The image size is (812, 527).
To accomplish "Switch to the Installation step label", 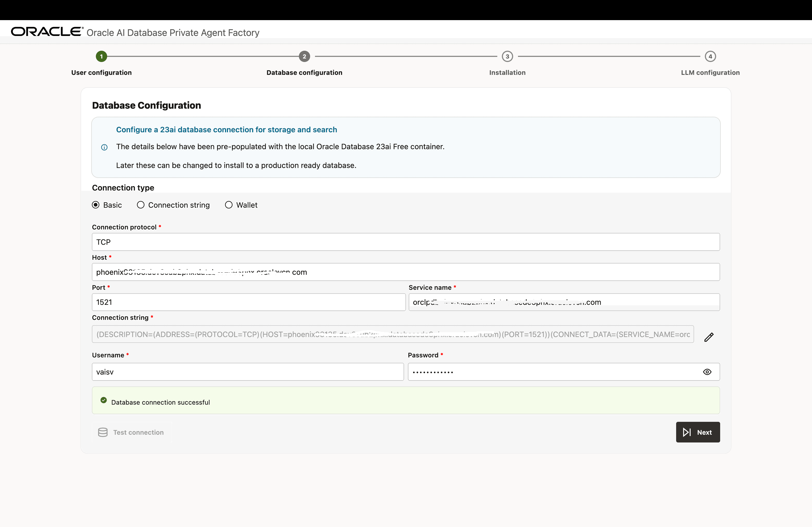I will tap(507, 73).
